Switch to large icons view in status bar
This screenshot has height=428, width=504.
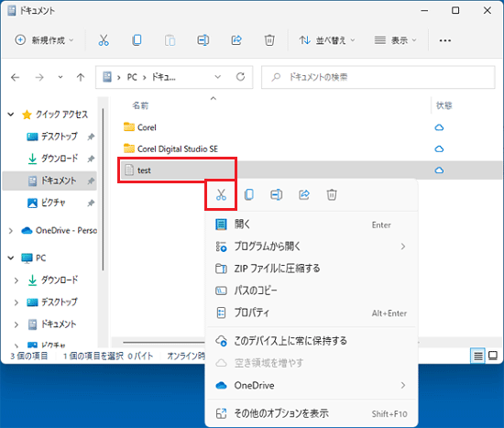click(x=493, y=356)
